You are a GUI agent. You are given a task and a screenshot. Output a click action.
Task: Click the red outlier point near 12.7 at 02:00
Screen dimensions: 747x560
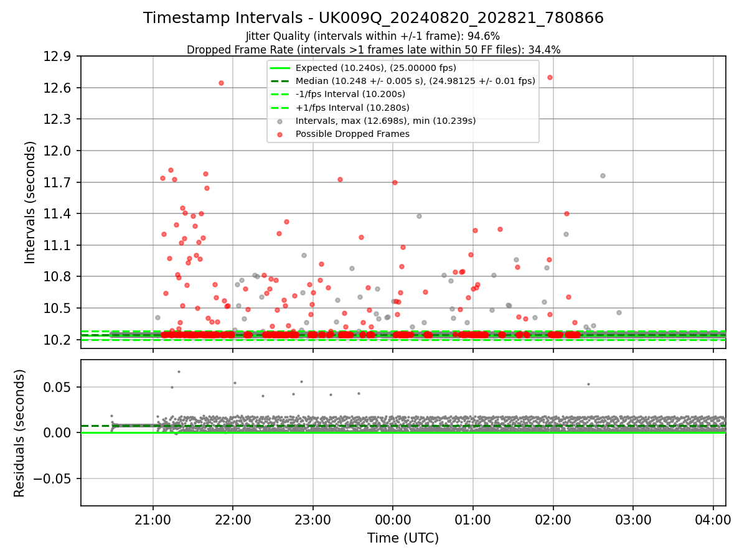pos(550,78)
